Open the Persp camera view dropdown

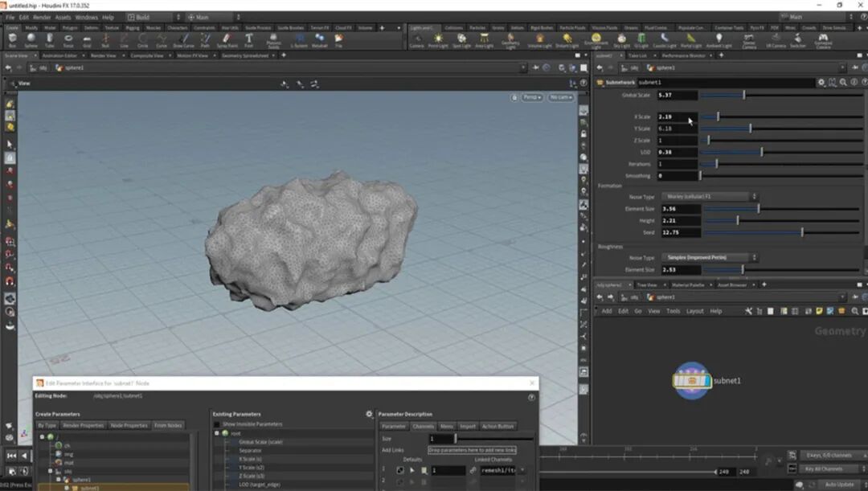532,97
